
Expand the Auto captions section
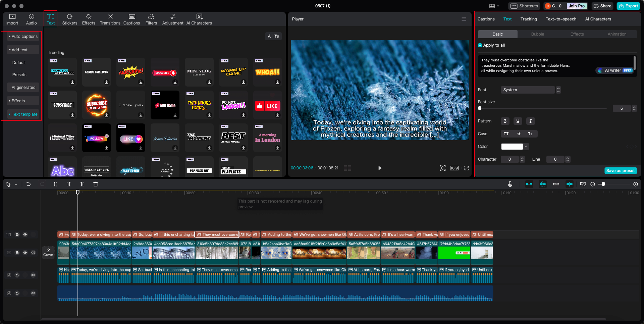[x=23, y=37]
